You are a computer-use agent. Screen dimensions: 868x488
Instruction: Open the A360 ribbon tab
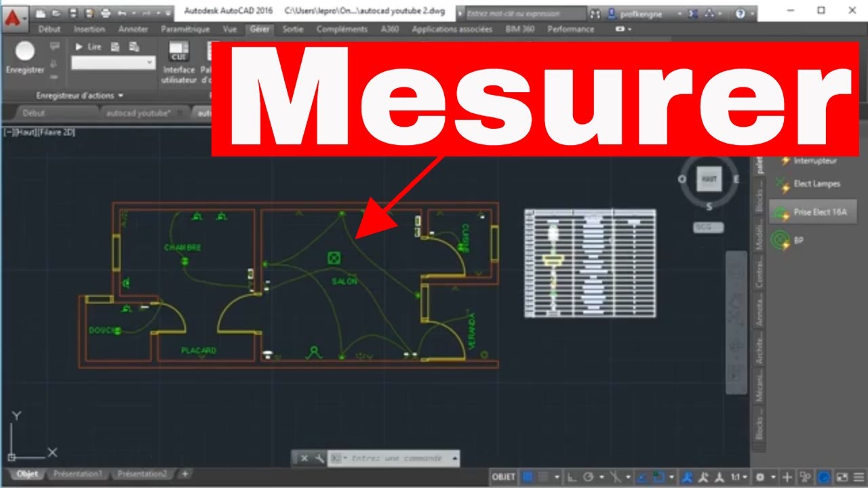click(x=390, y=29)
